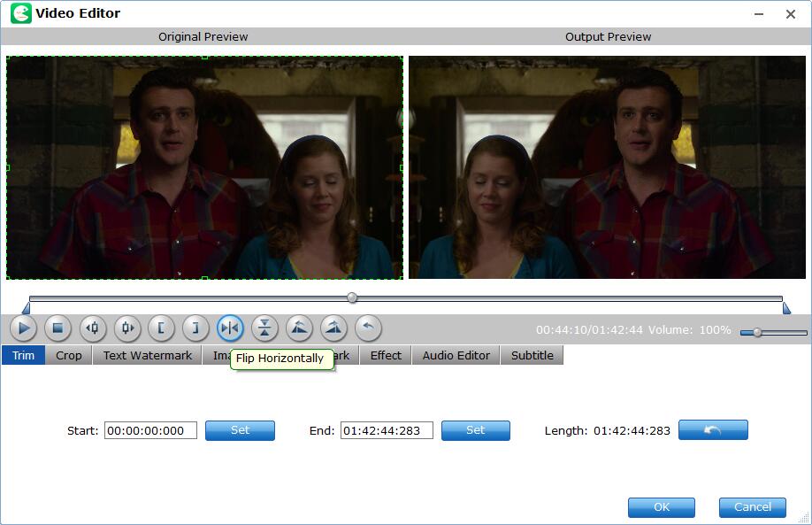Click the playback position slider knob
This screenshot has height=525, width=812.
tap(352, 297)
